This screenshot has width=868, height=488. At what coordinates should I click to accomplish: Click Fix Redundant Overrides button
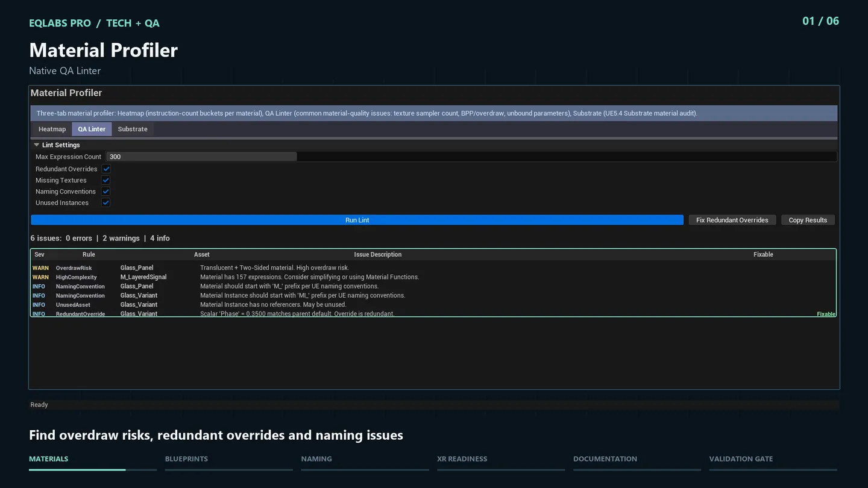point(732,220)
